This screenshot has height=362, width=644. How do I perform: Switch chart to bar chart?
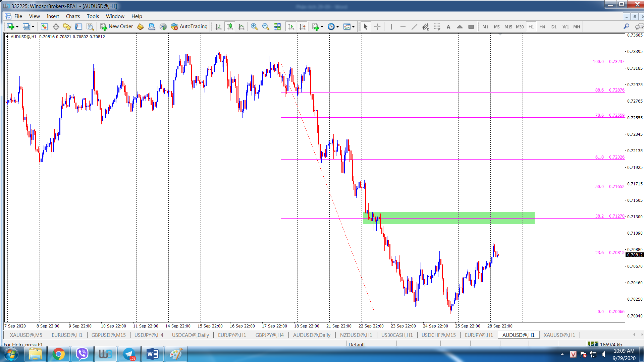click(218, 26)
